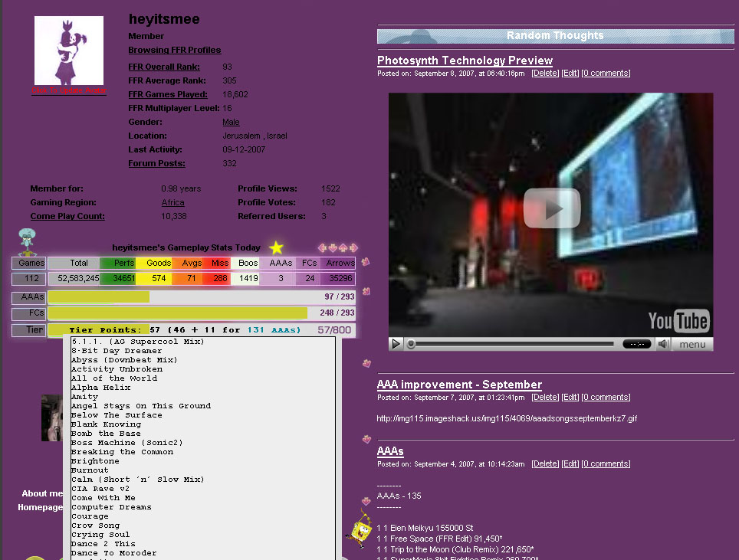Play the YouTube video with center button
This screenshot has width=739, height=560.
(x=552, y=208)
